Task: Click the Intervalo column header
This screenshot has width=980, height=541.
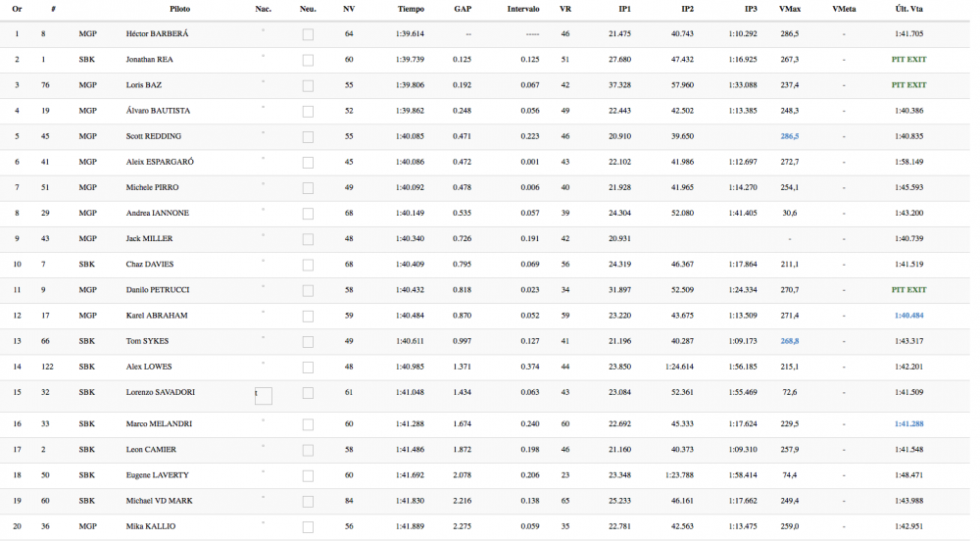Action: click(x=522, y=9)
